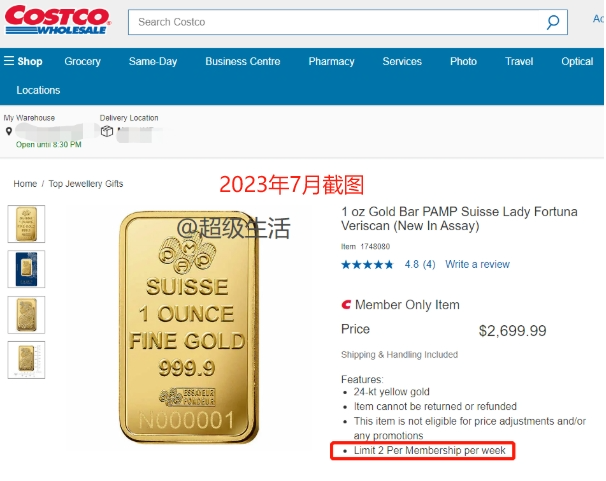Select the third gold bar back thumbnail
The image size is (606, 481).
(x=26, y=315)
